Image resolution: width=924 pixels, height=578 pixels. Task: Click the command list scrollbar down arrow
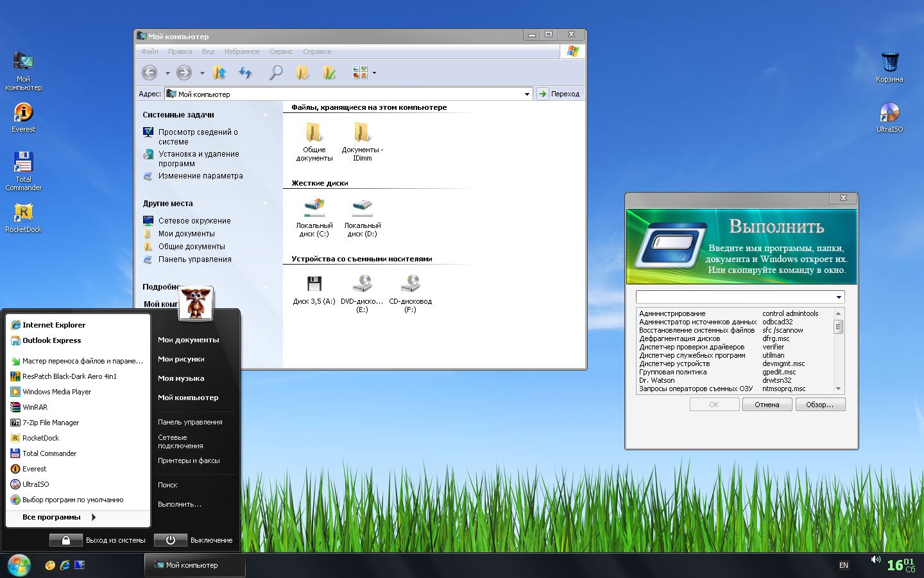click(x=838, y=389)
